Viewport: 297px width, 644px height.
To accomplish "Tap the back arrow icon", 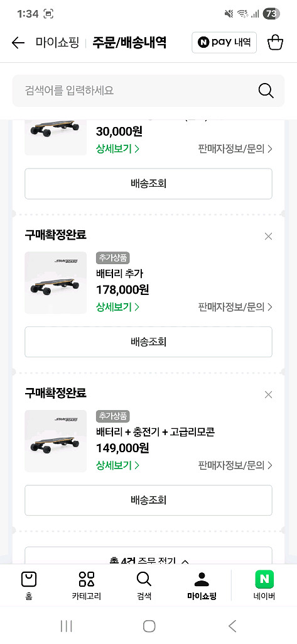I will pyautogui.click(x=18, y=43).
